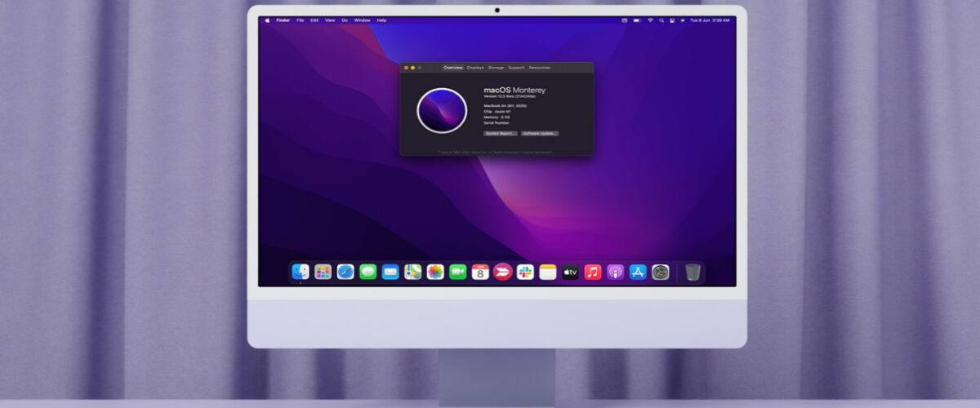The width and height of the screenshot is (980, 408).
Task: Open the Help menu
Action: [381, 20]
